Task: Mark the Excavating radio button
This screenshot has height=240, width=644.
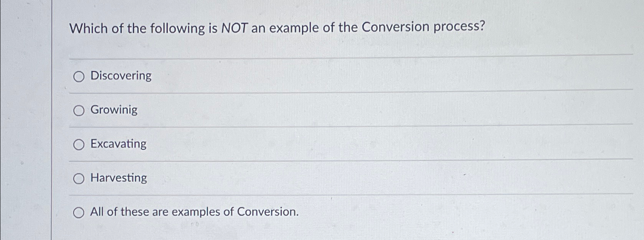Action: [79, 145]
